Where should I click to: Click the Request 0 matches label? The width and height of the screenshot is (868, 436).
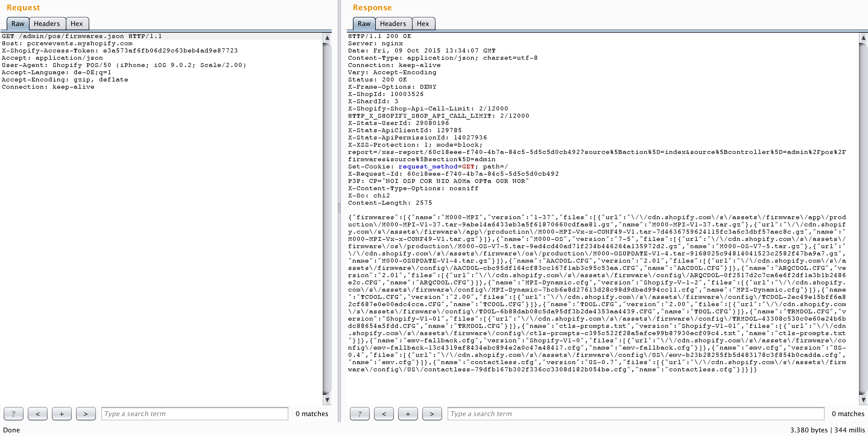click(x=312, y=414)
